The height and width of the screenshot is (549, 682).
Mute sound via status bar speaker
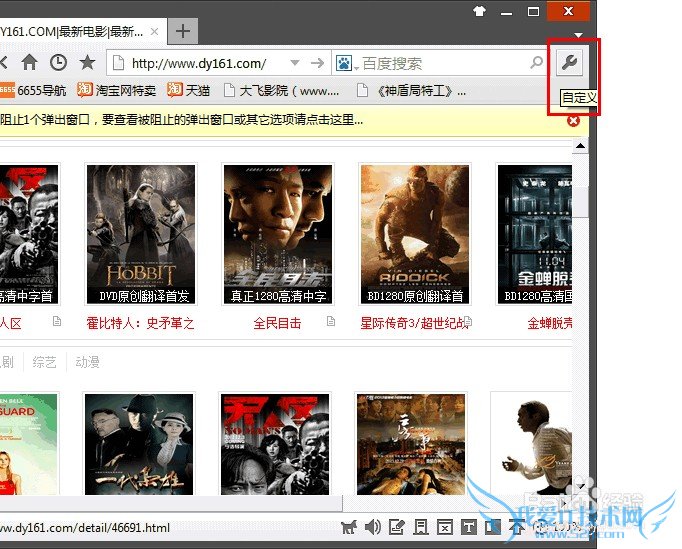(372, 528)
